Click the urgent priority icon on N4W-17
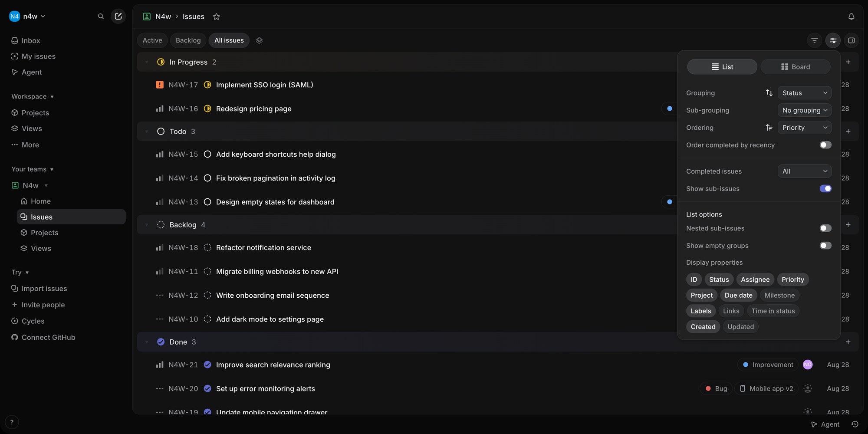The height and width of the screenshot is (434, 868). point(160,85)
